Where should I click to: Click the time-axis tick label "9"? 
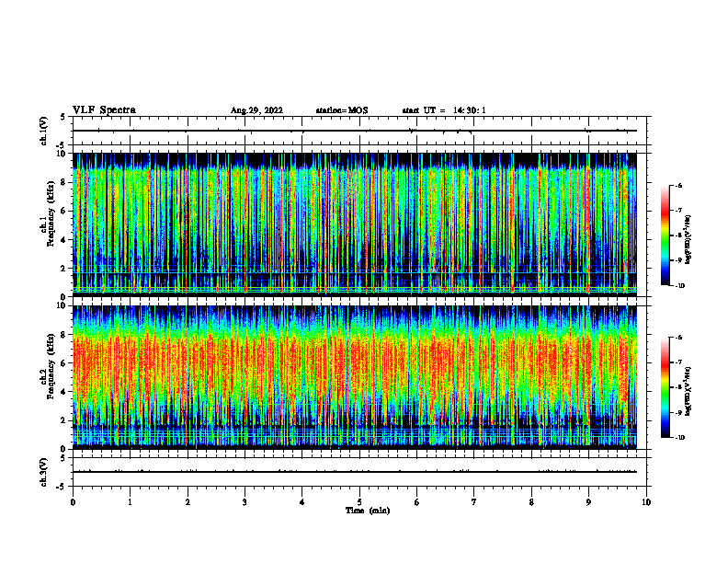pos(588,502)
